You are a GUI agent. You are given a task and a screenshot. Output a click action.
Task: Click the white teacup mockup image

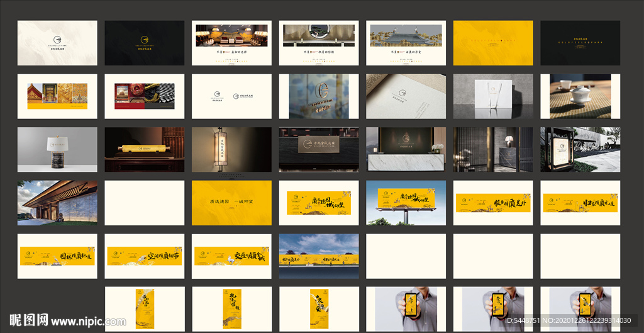pyautogui.click(x=580, y=96)
